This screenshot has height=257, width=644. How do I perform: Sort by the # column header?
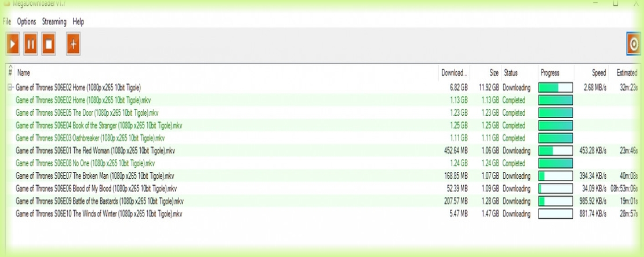pos(10,72)
